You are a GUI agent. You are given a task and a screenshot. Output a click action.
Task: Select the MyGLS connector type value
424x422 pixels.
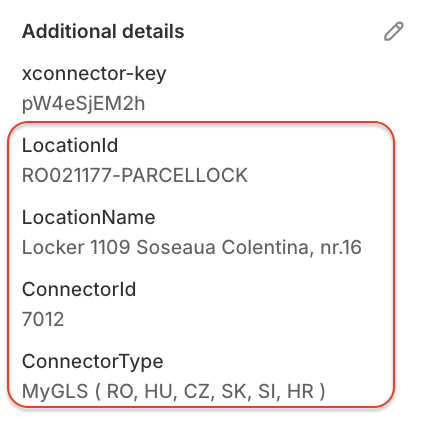click(173, 392)
